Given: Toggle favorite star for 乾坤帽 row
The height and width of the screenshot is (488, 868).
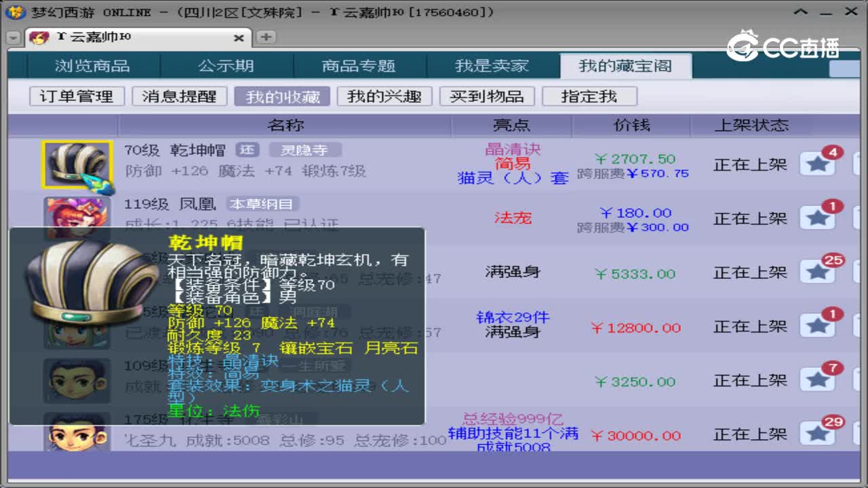Looking at the screenshot, I should pyautogui.click(x=818, y=164).
